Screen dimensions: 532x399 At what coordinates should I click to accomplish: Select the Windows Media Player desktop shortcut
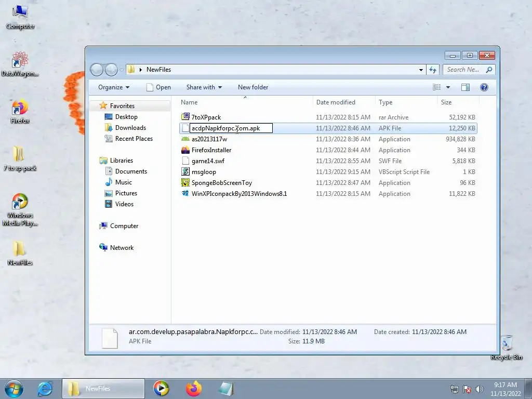[x=20, y=210]
